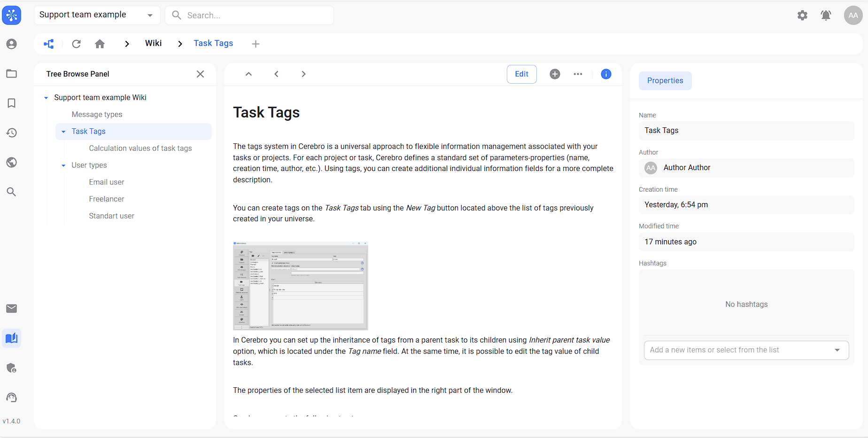Open the search sidebar icon
Screen dimensions: 868x438
click(x=12, y=192)
